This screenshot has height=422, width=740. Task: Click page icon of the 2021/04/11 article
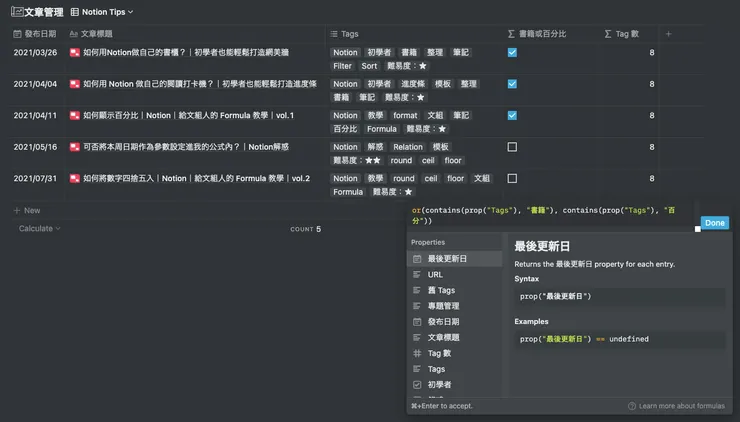pos(75,116)
